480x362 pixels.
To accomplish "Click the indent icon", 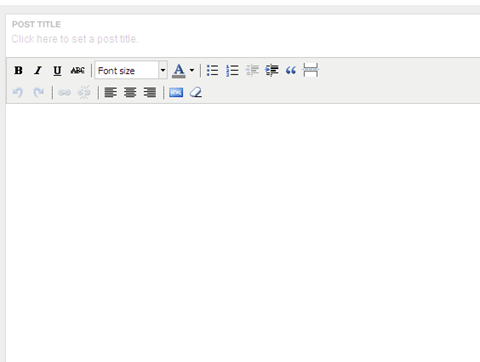I will pyautogui.click(x=272, y=70).
